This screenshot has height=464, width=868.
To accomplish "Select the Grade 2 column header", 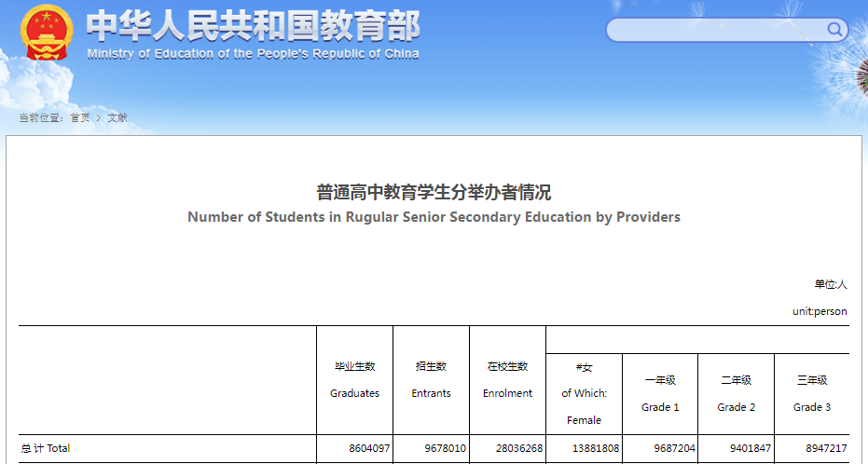I will (x=737, y=394).
